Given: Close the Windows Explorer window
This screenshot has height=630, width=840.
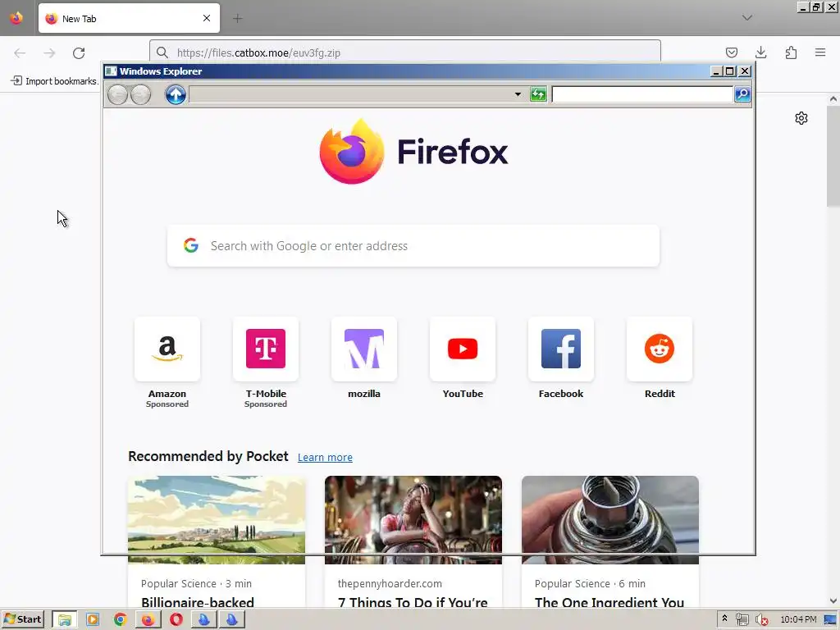Looking at the screenshot, I should pyautogui.click(x=745, y=71).
